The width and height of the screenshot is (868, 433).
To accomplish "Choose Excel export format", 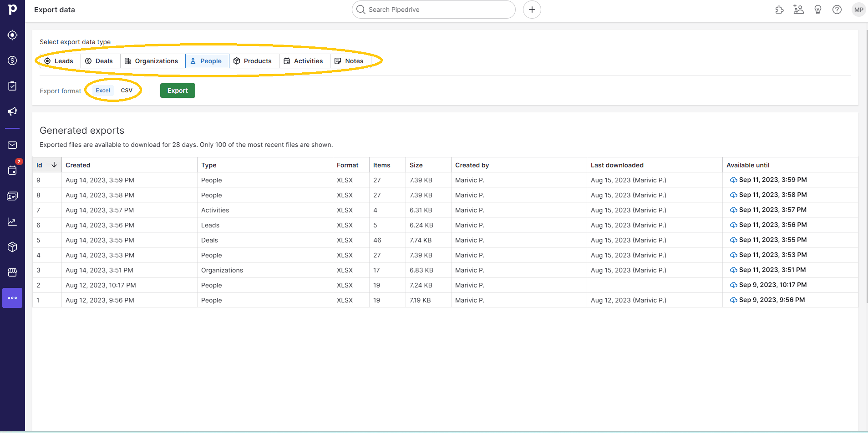I will click(103, 91).
